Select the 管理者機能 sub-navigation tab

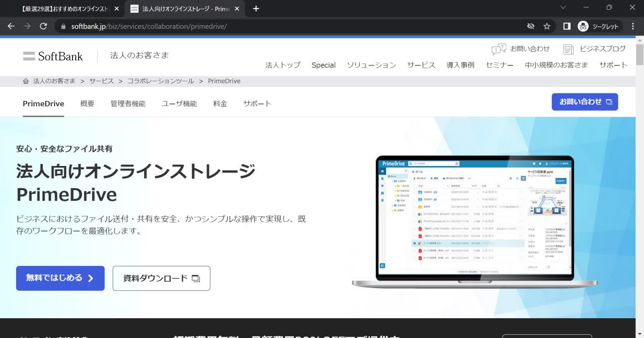click(x=128, y=104)
